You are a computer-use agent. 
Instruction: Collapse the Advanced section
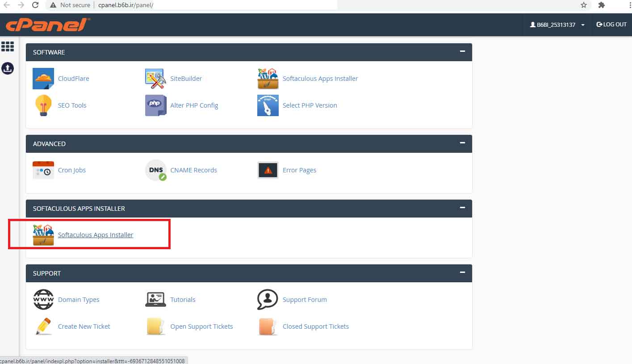[462, 143]
